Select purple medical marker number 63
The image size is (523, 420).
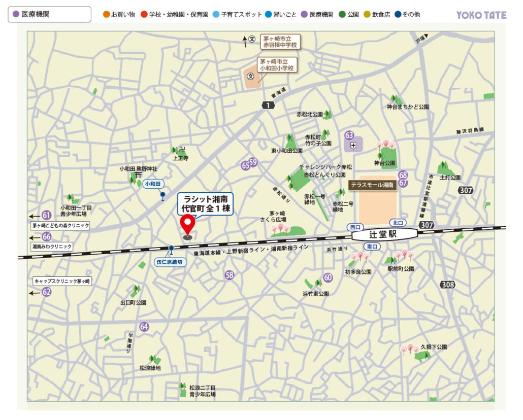click(x=349, y=135)
